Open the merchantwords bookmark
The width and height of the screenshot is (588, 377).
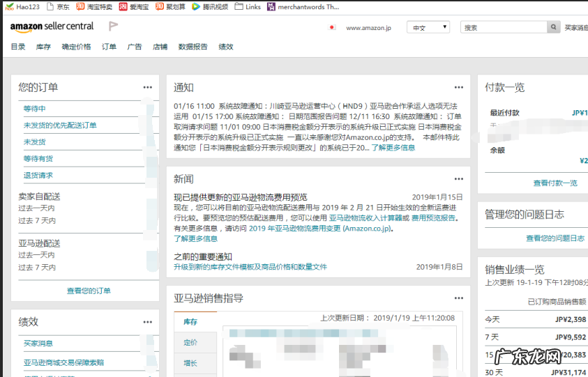click(303, 7)
